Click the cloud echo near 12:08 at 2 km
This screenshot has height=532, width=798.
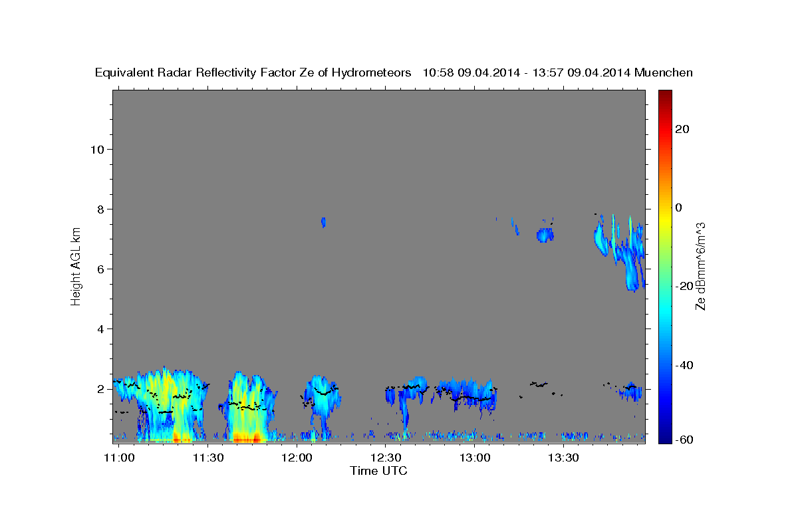[322, 392]
